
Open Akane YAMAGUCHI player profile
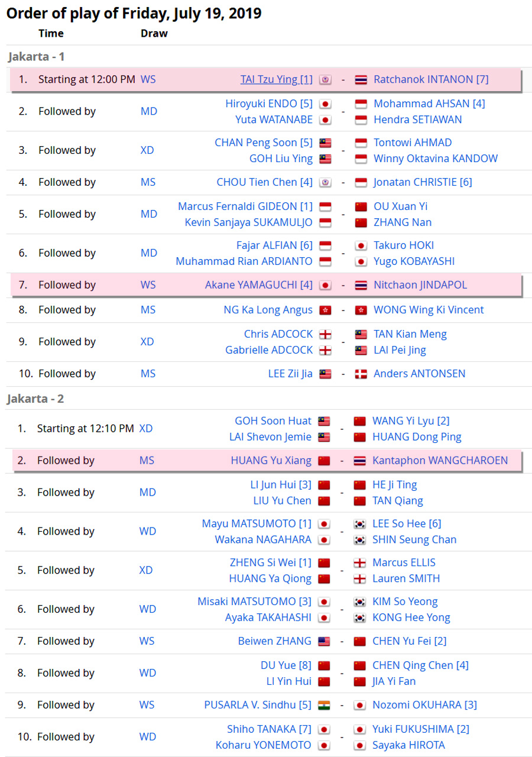259,285
